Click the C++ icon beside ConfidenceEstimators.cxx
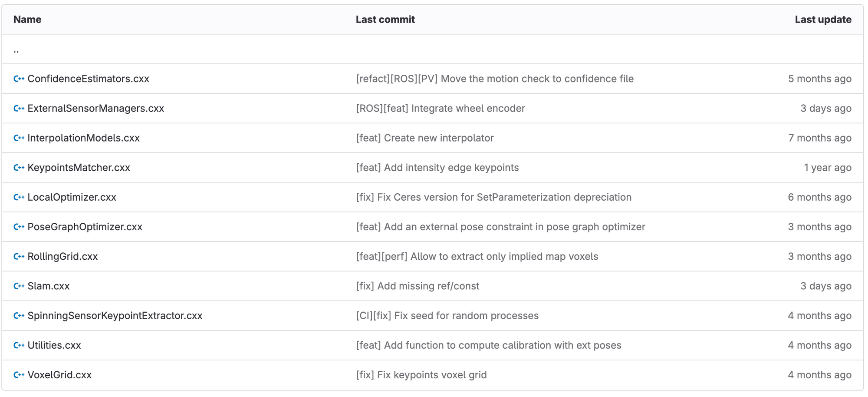 pyautogui.click(x=19, y=79)
